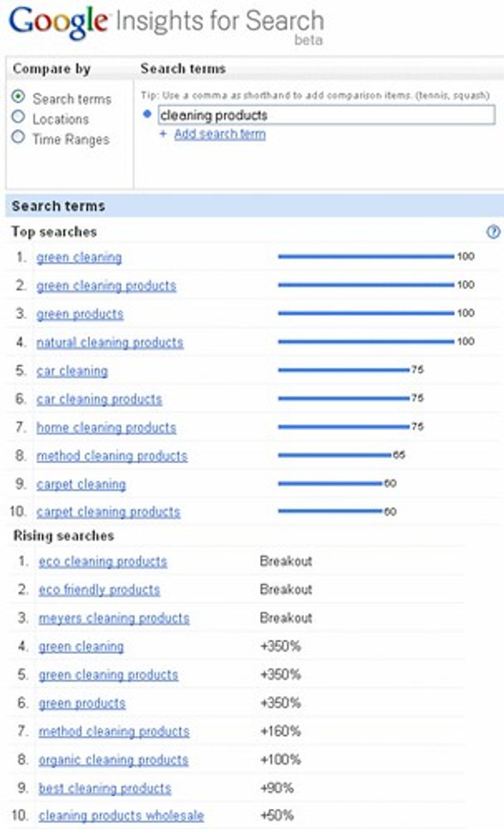This screenshot has width=504, height=829.
Task: Select green cleaning products in top searches
Action: tap(107, 285)
